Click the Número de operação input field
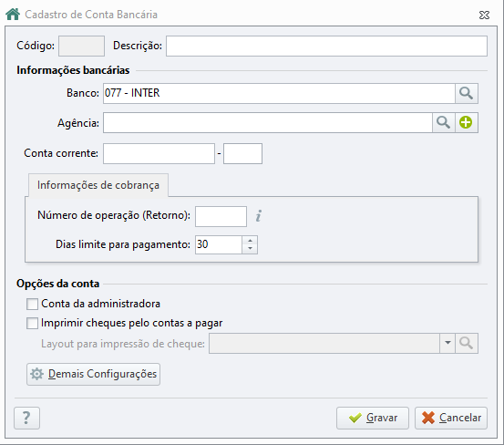The image size is (504, 445). coord(221,216)
